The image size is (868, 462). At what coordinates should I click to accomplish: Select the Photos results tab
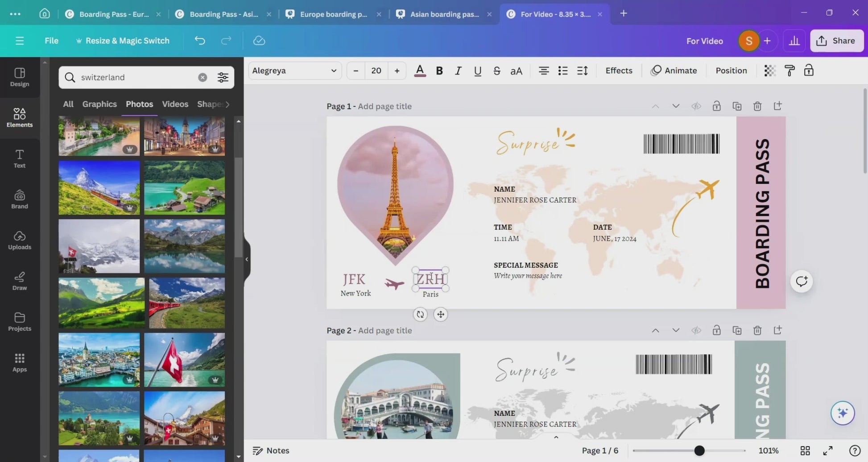pyautogui.click(x=139, y=104)
